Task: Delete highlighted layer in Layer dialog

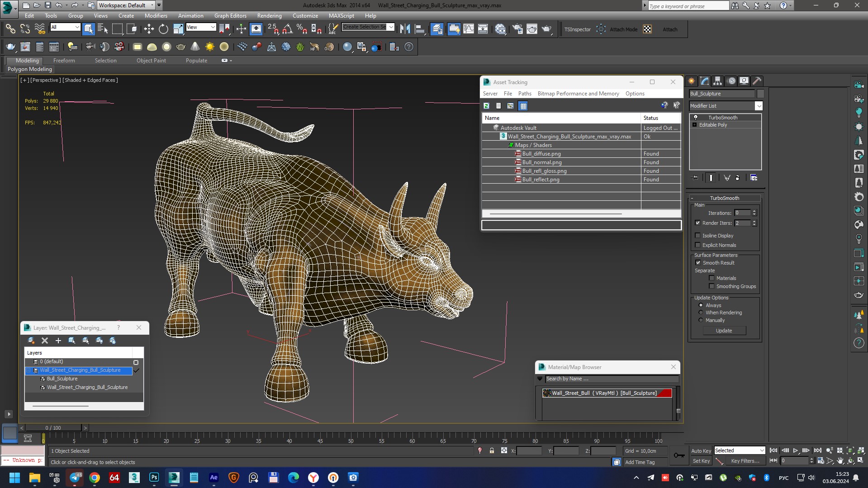Action: pyautogui.click(x=45, y=341)
